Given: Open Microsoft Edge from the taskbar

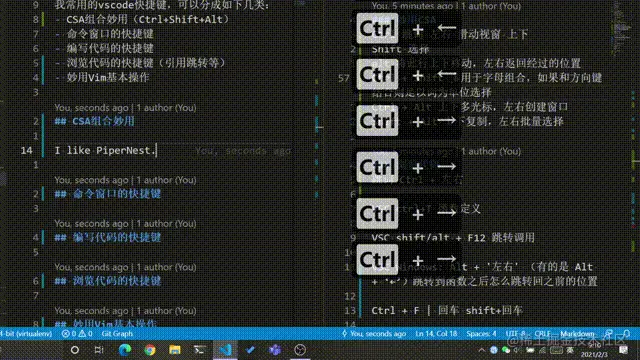Looking at the screenshot, I should pyautogui.click(x=125, y=350).
